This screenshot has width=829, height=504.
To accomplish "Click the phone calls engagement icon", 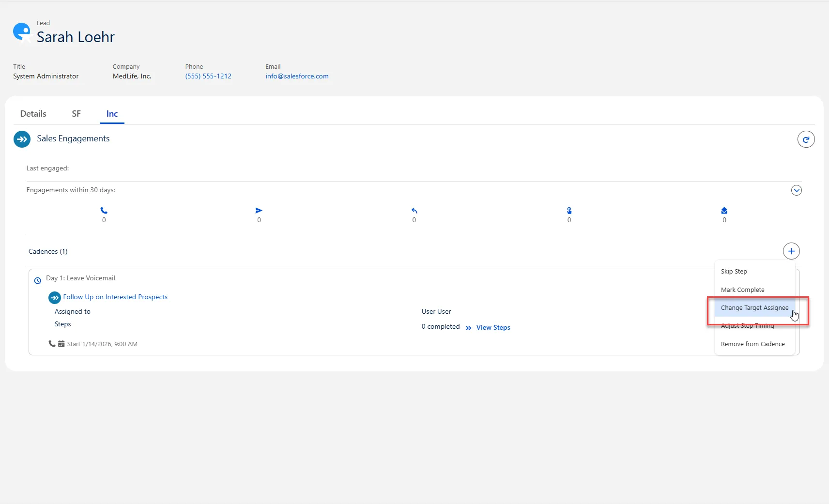I will pyautogui.click(x=104, y=211).
